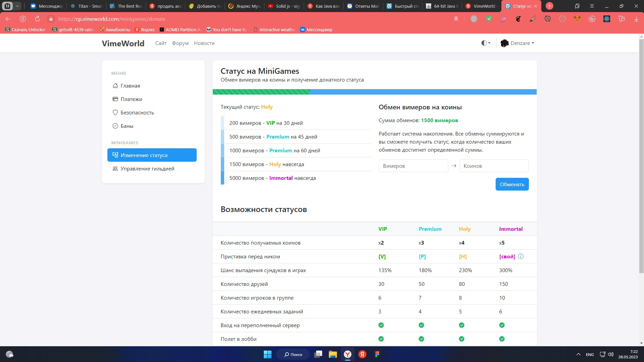Open Interactive weather bookmark
644x362 pixels.
[274, 30]
